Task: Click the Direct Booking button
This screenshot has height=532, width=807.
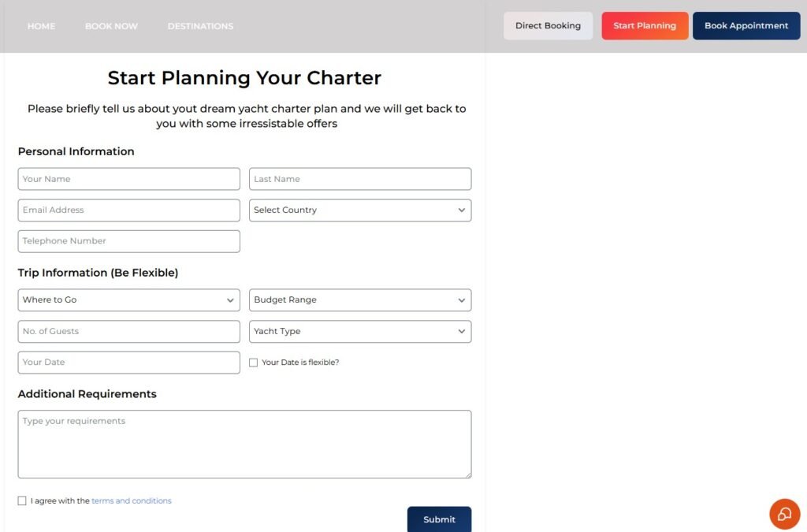Action: [x=549, y=26]
